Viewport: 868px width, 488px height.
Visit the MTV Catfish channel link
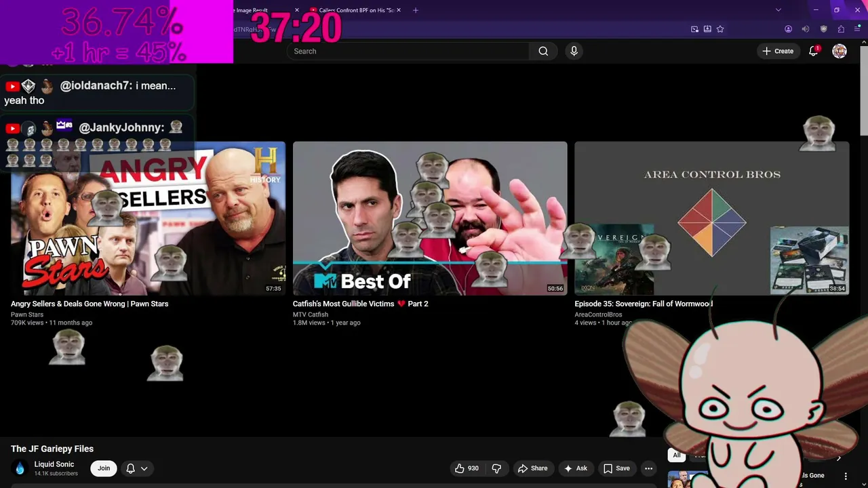tap(311, 314)
